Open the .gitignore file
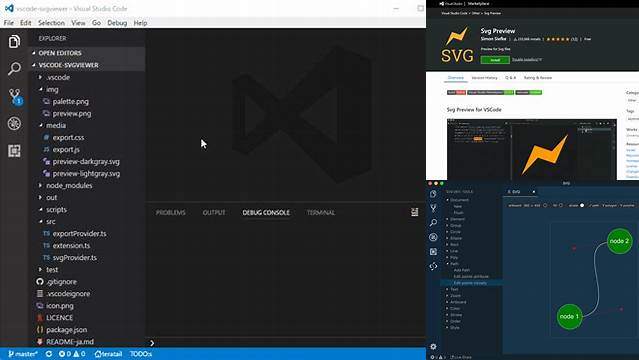This screenshot has width=639, height=360. (x=61, y=282)
